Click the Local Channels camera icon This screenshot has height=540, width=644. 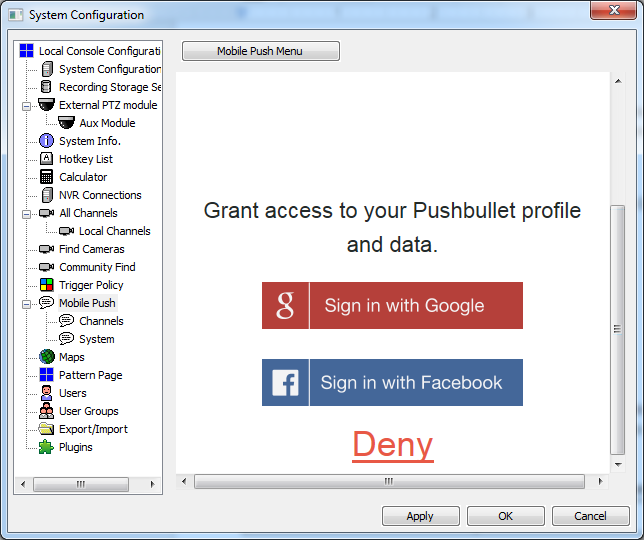(x=67, y=231)
